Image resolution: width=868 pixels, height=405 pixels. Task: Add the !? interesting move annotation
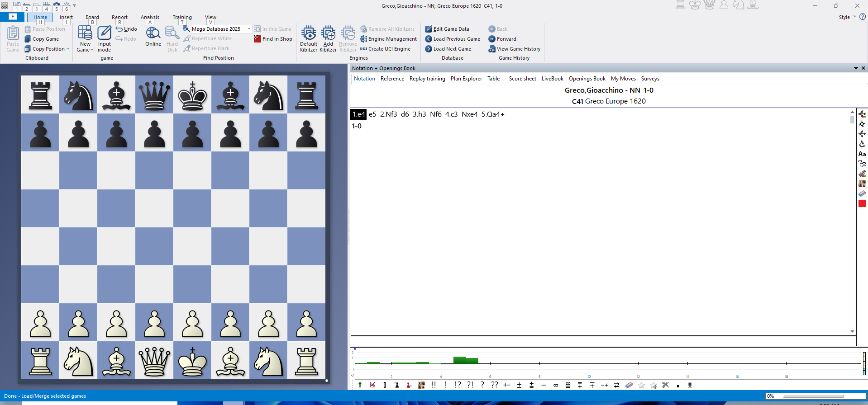pos(458,385)
